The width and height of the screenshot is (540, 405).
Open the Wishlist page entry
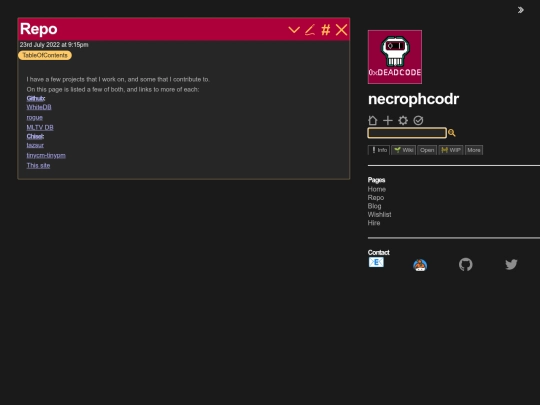pos(380,215)
